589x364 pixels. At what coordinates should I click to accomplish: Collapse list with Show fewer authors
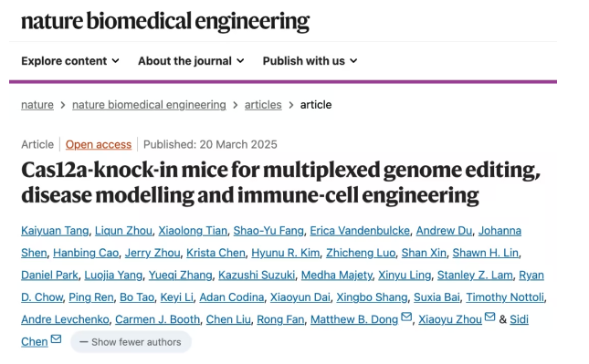(131, 342)
